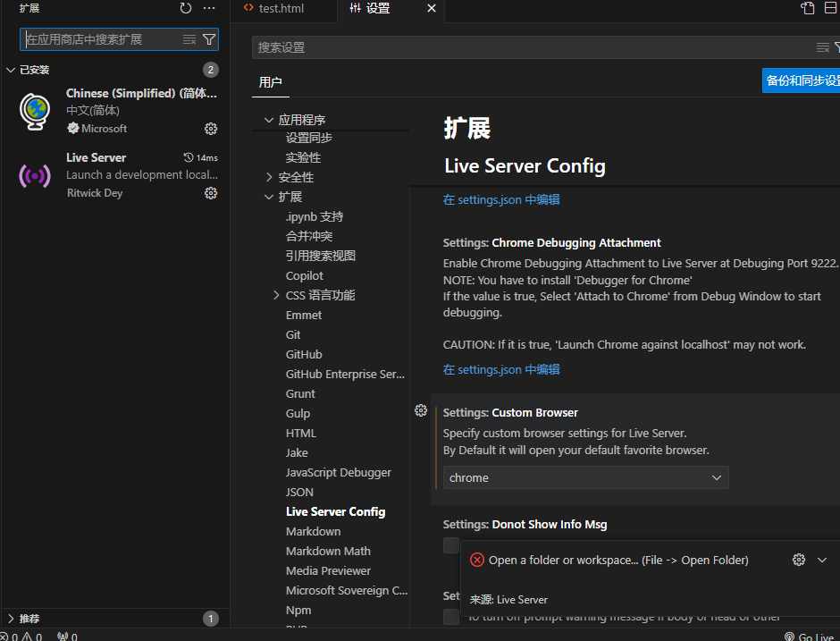The image size is (840, 641).
Task: Click the ports broadcast status icon
Action: pos(67,637)
